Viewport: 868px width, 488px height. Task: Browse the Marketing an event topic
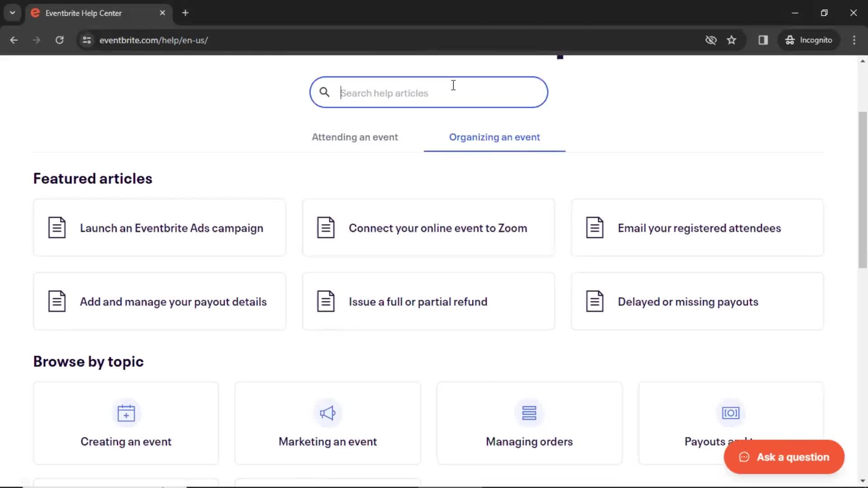(x=328, y=423)
